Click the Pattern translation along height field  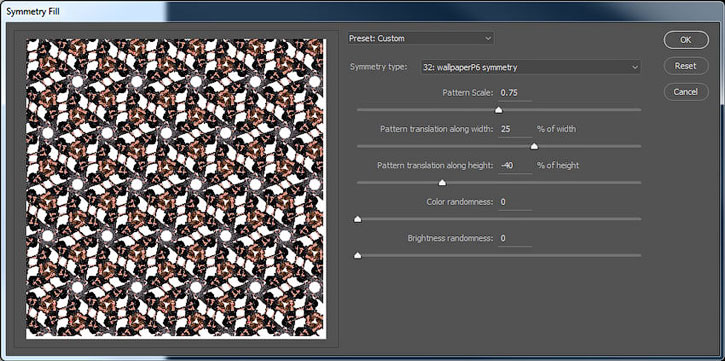click(x=515, y=165)
